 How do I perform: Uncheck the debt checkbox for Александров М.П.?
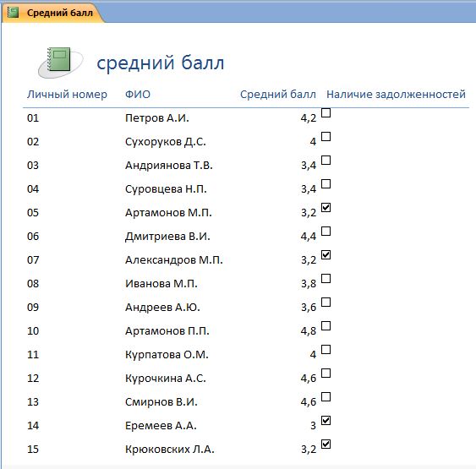click(x=326, y=255)
